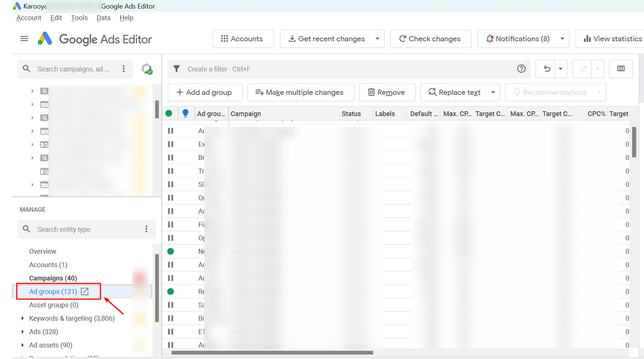
Task: Select the green enabled dot in Ne row
Action: point(170,251)
